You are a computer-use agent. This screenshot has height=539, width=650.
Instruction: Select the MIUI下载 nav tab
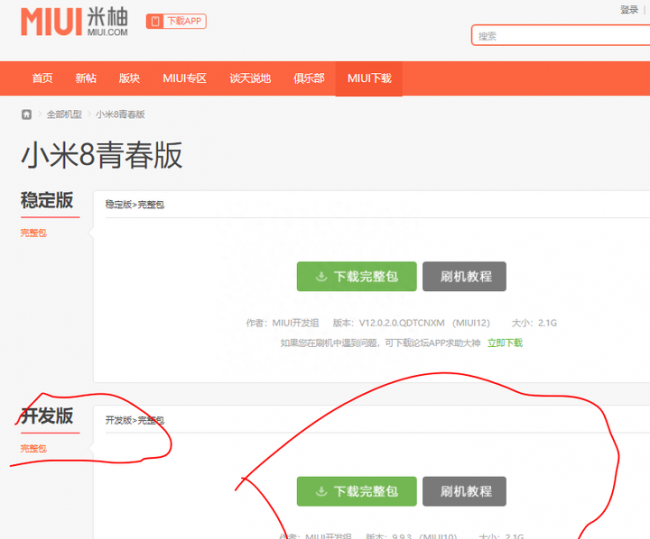(369, 79)
